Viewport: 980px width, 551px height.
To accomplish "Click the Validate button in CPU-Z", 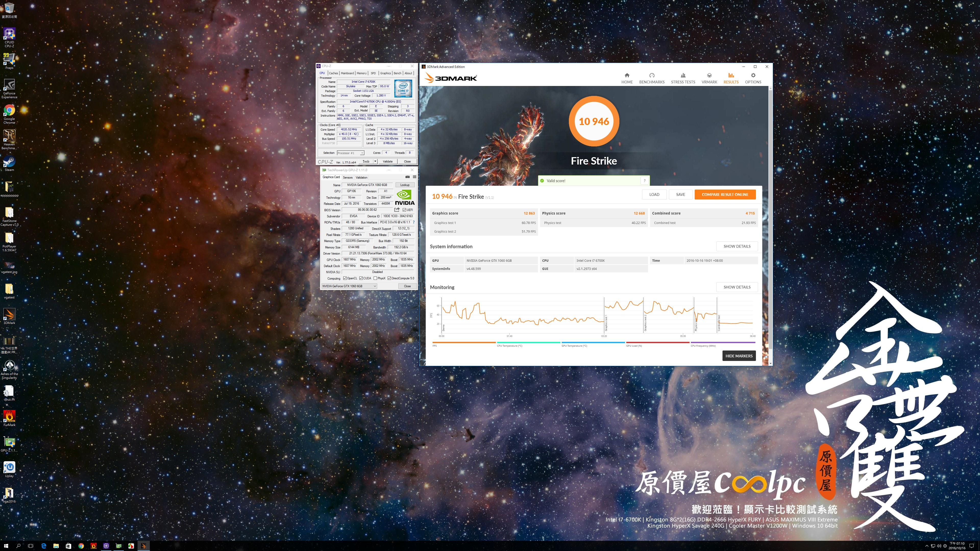I will (x=387, y=161).
